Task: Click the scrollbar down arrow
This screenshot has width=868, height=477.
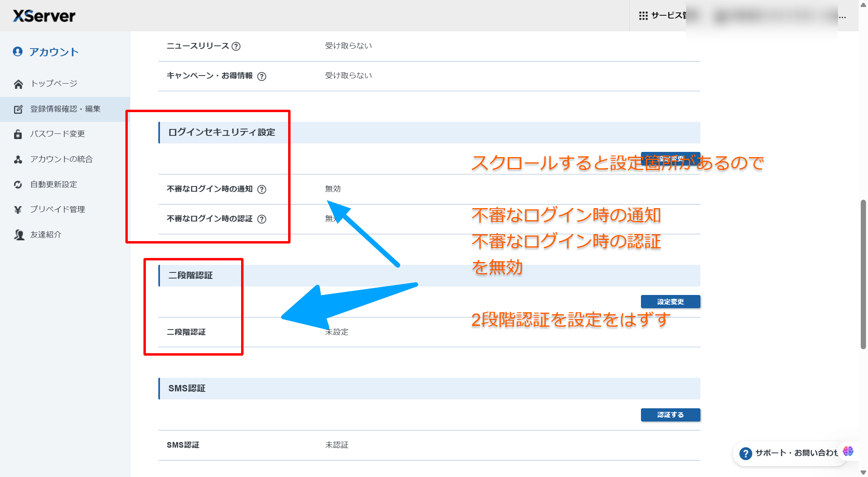Action: 863,472
